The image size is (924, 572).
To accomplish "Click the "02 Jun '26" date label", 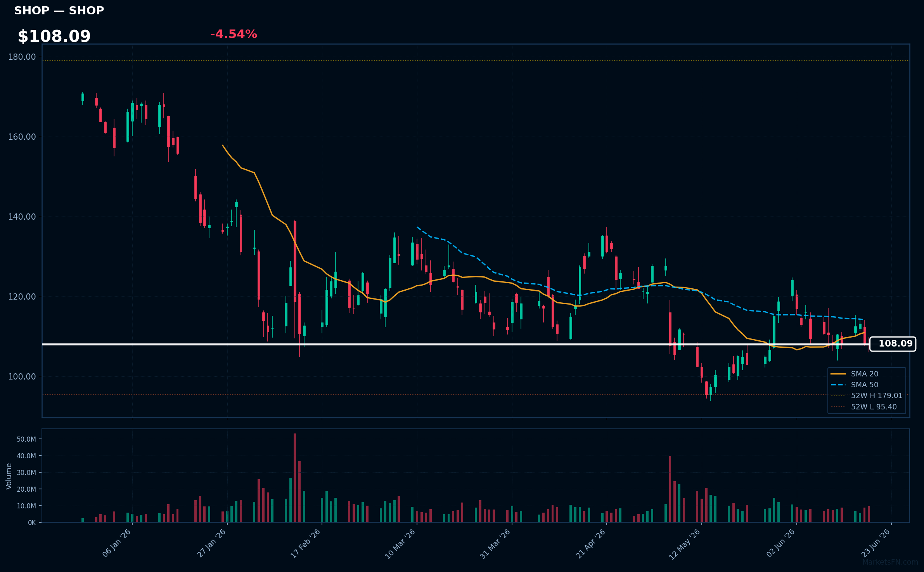I will point(781,543).
